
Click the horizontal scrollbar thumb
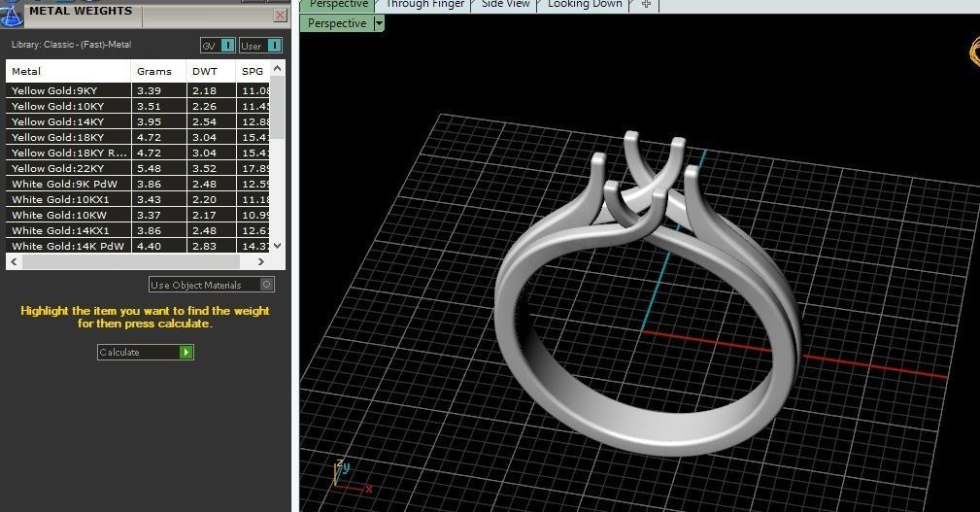131,262
